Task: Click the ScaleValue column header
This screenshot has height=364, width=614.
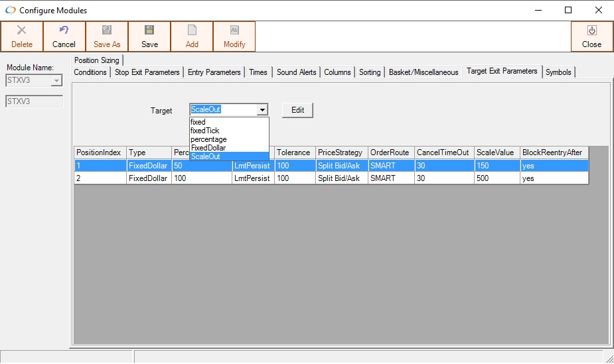Action: (495, 152)
